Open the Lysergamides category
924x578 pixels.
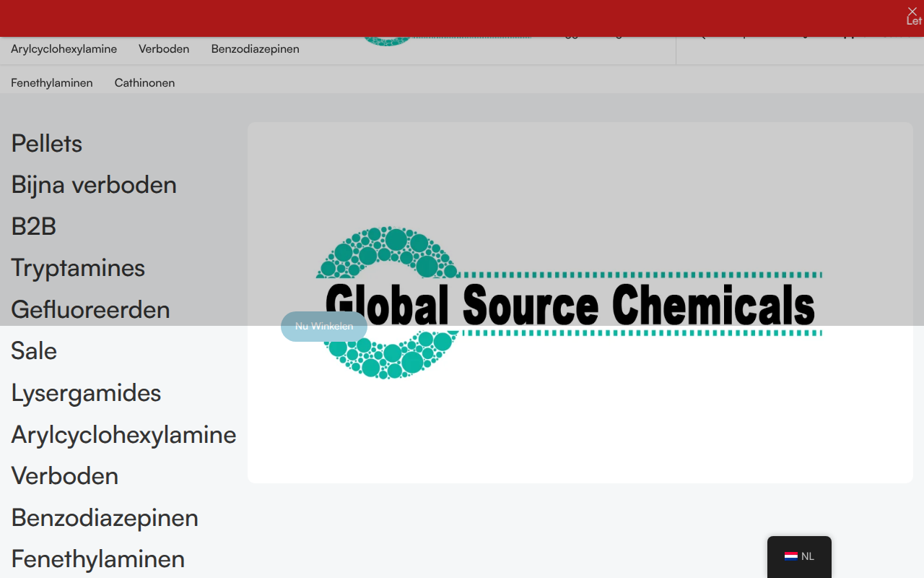[86, 392]
